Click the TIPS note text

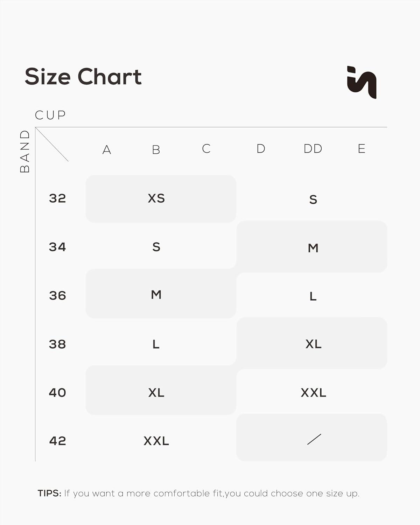click(x=198, y=493)
